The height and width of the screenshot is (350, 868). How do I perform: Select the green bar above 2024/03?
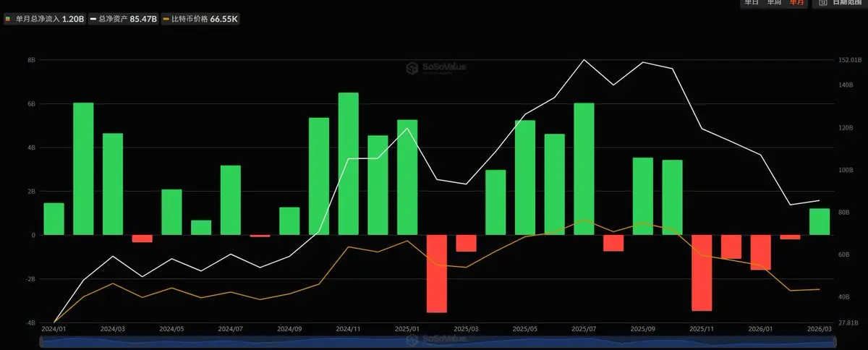click(113, 184)
